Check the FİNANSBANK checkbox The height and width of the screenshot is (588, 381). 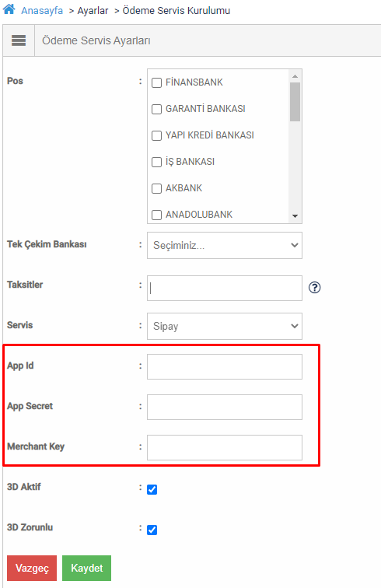[156, 82]
